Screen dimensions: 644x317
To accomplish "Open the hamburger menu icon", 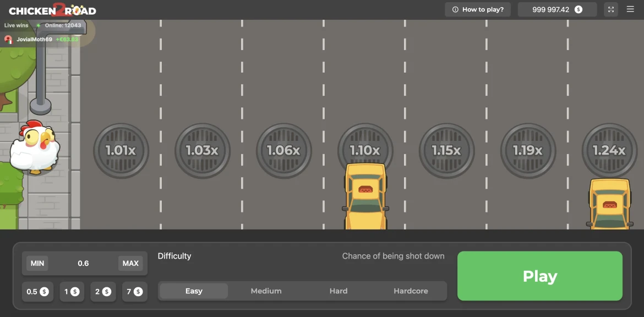I will pyautogui.click(x=630, y=9).
